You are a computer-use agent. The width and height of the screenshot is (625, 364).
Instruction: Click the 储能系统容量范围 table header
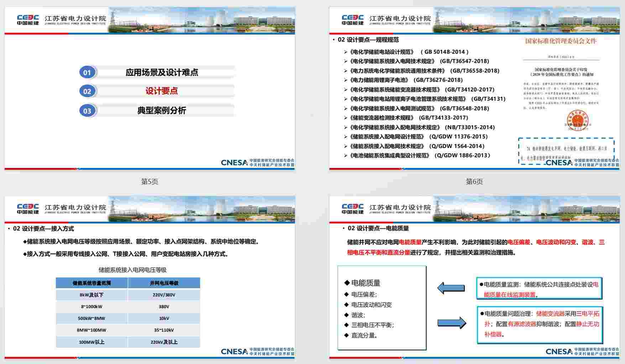[x=92, y=283]
